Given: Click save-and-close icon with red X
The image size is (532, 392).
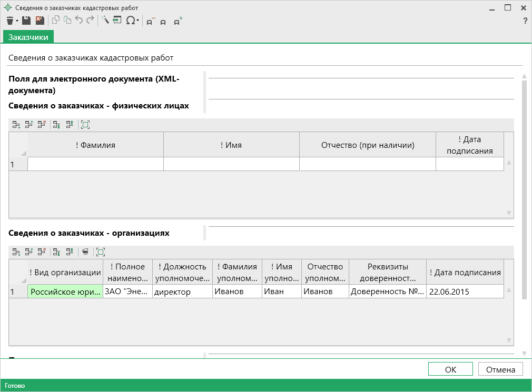Looking at the screenshot, I should click(40, 21).
